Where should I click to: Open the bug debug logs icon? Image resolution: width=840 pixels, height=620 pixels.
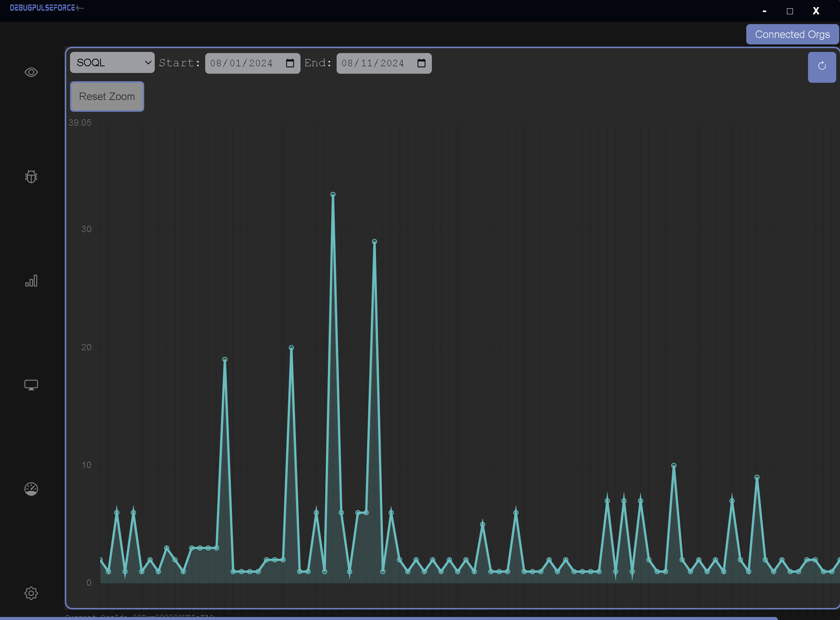pos(31,176)
